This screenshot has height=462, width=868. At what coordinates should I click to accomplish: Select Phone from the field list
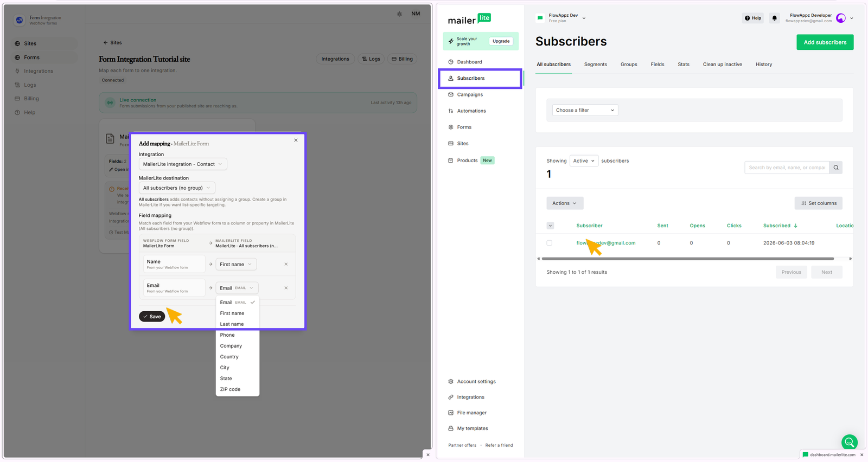[x=238, y=335]
